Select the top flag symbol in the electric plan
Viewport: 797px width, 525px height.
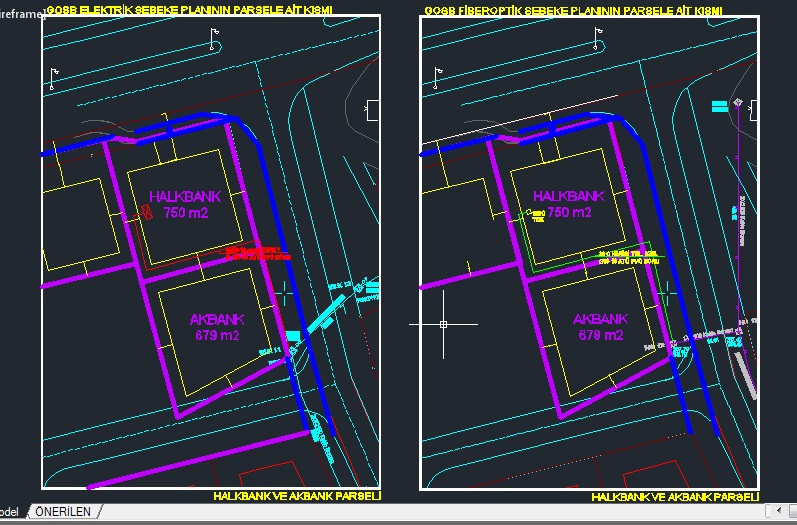tap(213, 37)
